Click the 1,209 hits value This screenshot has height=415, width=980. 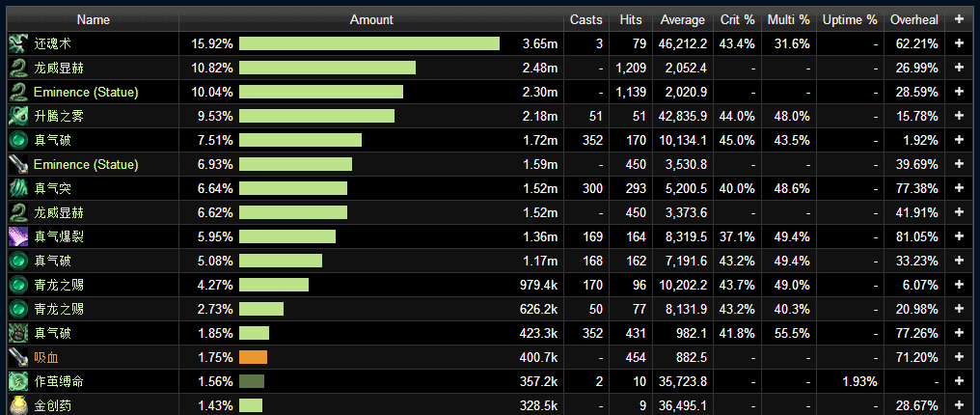click(631, 69)
